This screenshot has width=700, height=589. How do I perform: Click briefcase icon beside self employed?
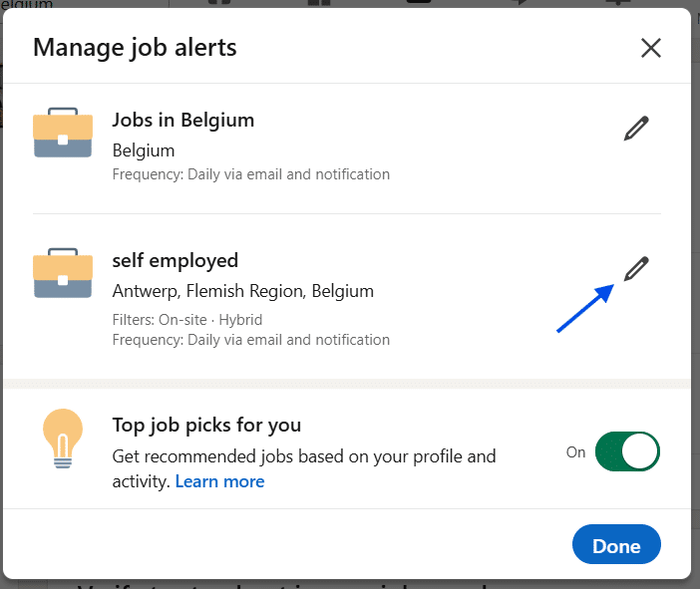63,275
